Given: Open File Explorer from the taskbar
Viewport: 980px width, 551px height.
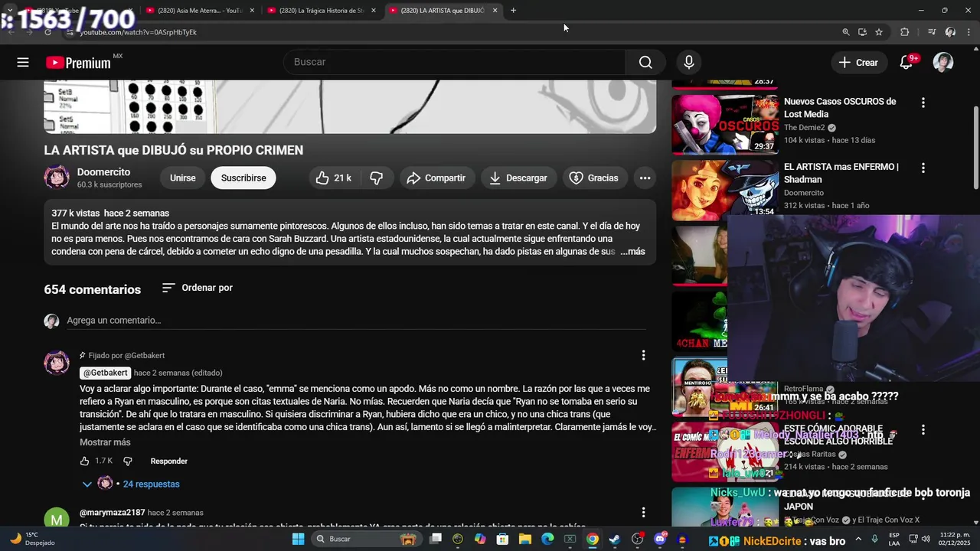Looking at the screenshot, I should click(525, 539).
